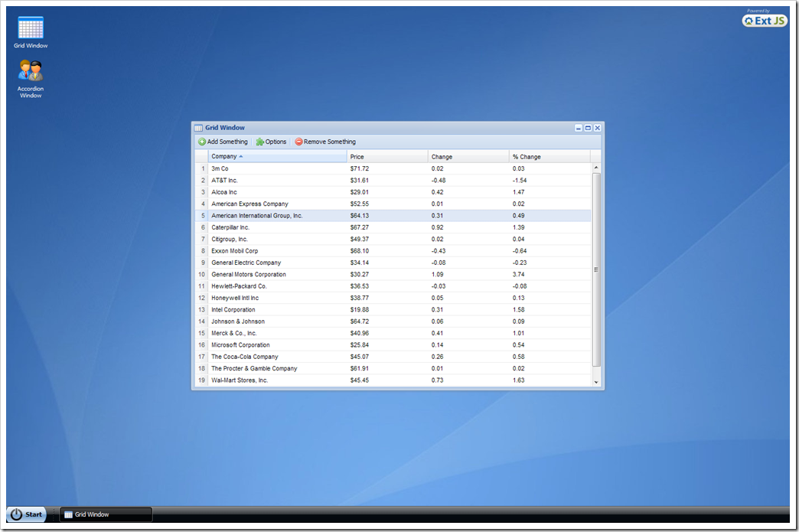Image resolution: width=799 pixels, height=532 pixels.
Task: Select The Coca-Cola Company row
Action: 393,357
